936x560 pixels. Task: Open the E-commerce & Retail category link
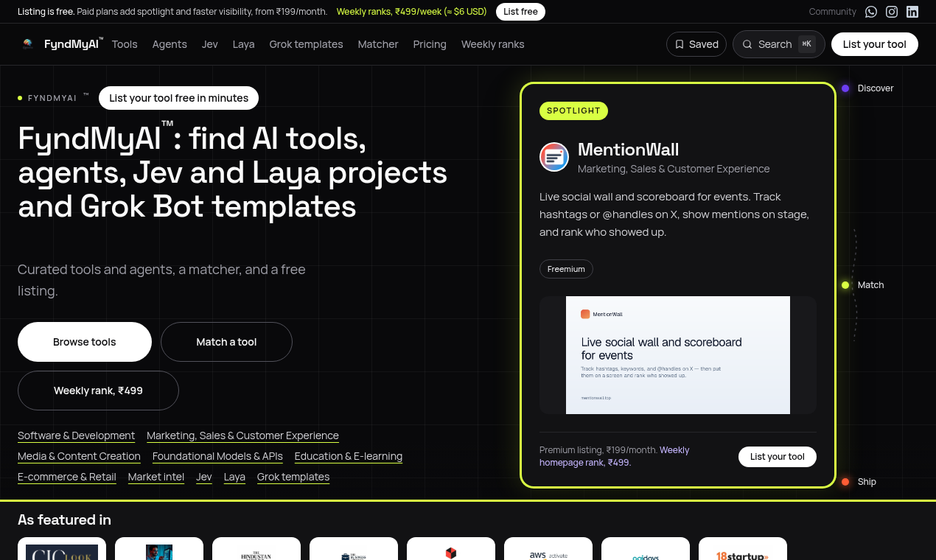pos(67,477)
